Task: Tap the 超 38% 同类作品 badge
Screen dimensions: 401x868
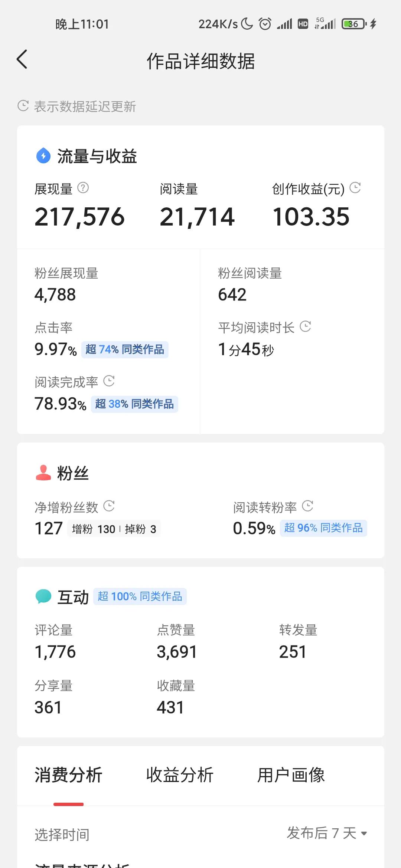Action: coord(134,404)
